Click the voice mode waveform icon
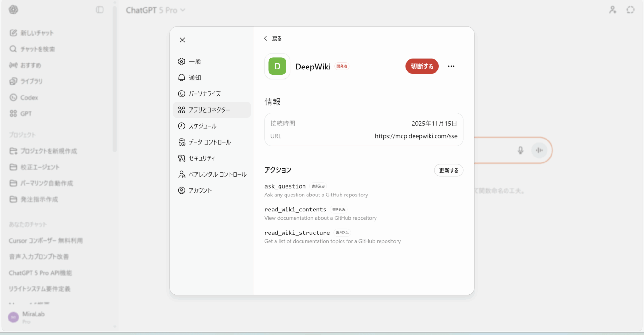The width and height of the screenshot is (644, 335). [539, 151]
